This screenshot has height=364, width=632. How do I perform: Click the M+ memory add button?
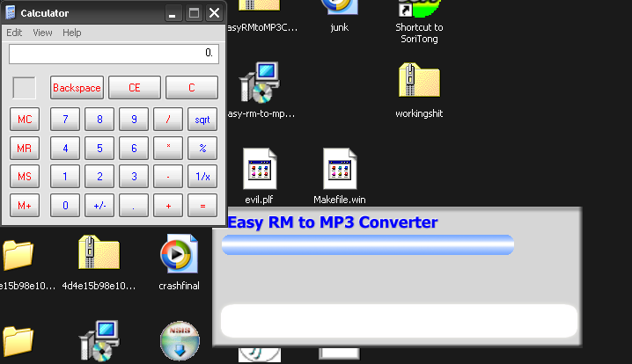tap(25, 206)
